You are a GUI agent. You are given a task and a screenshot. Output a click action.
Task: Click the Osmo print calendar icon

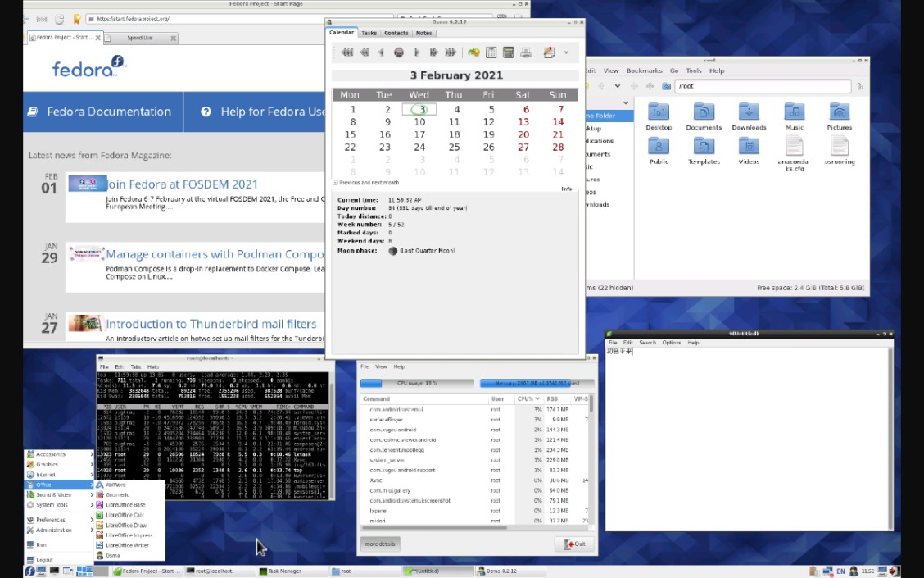526,52
